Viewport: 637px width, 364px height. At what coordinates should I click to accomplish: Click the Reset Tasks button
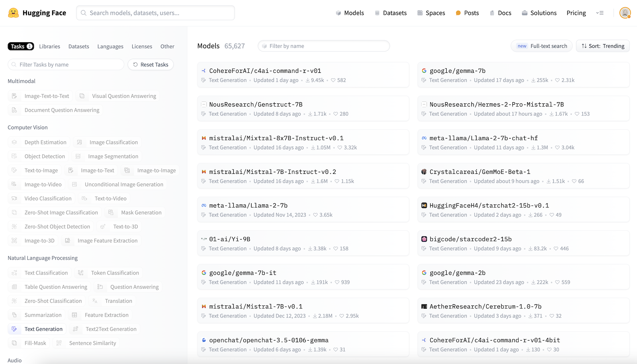click(x=150, y=64)
